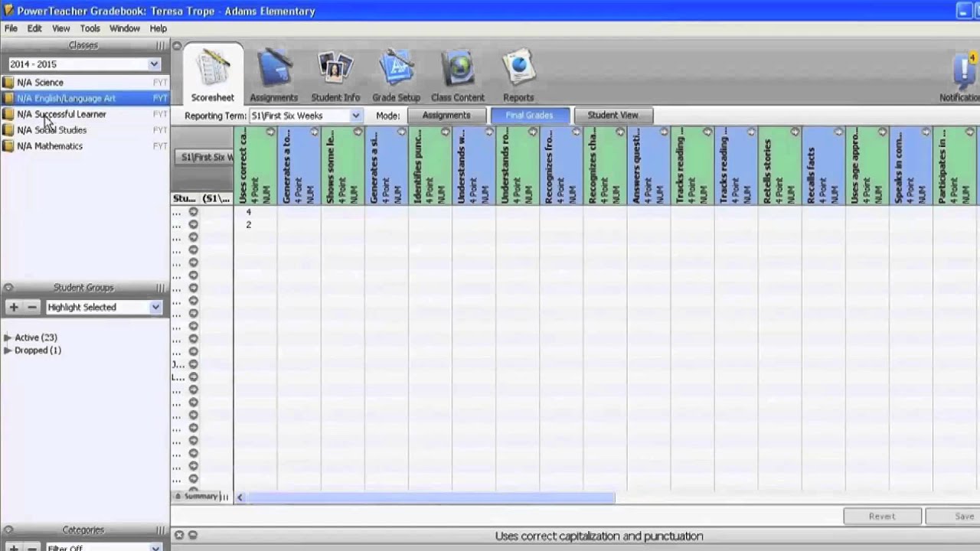Click Student Groups panel grip handle
The height and width of the screenshot is (551, 980).
pyautogui.click(x=160, y=288)
